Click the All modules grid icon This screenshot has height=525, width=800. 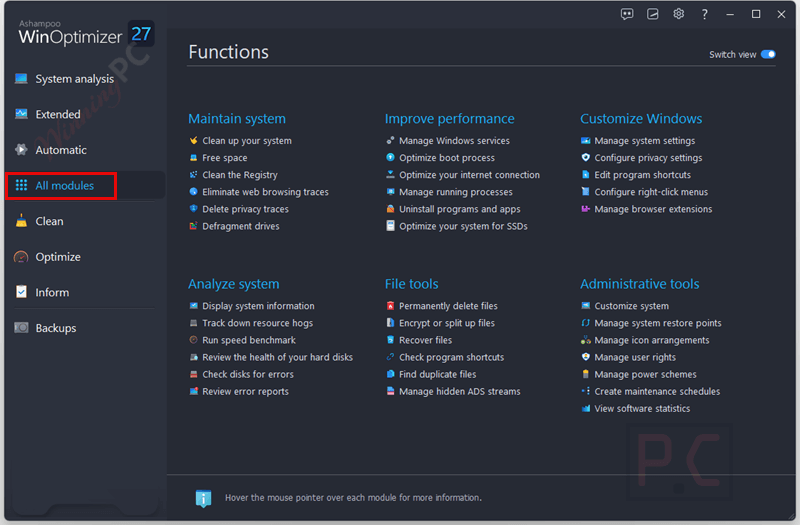21,185
